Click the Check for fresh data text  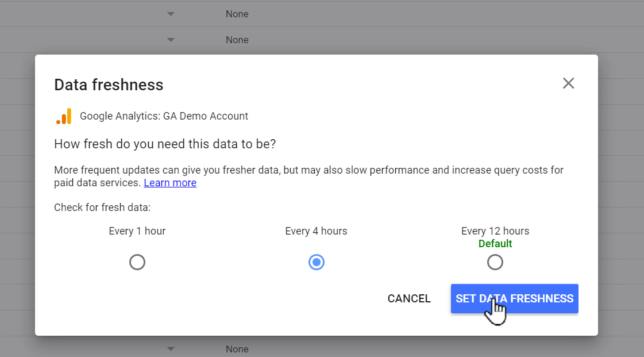(102, 208)
